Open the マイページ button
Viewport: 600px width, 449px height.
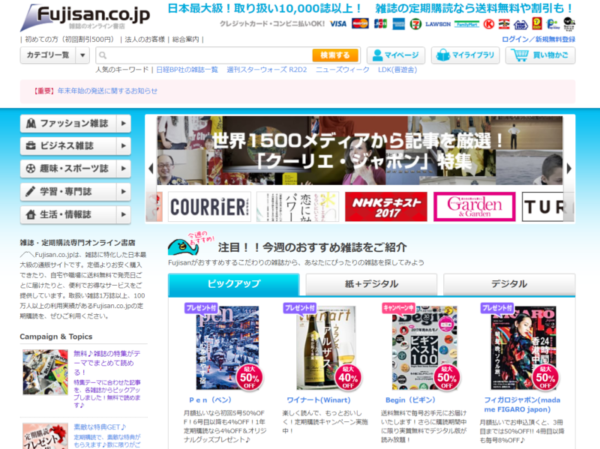pos(396,55)
